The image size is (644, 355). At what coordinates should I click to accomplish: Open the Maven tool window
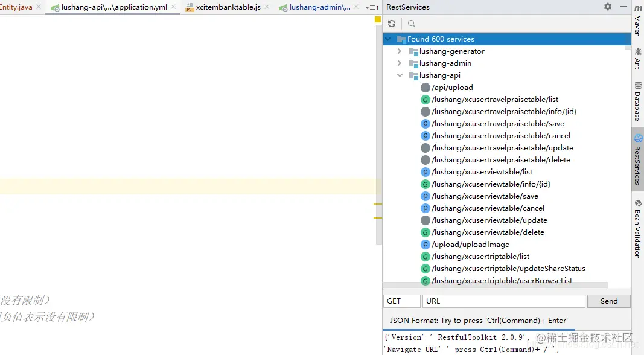(638, 21)
